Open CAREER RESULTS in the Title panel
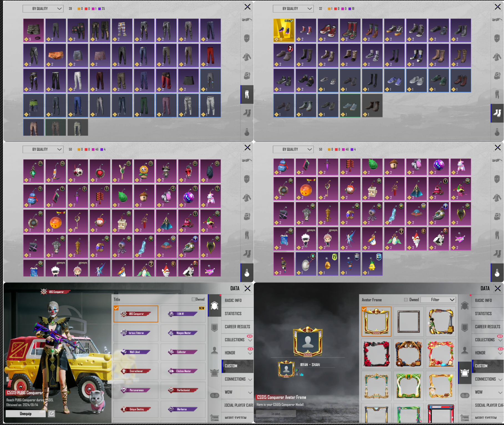The image size is (504, 425). [x=238, y=327]
